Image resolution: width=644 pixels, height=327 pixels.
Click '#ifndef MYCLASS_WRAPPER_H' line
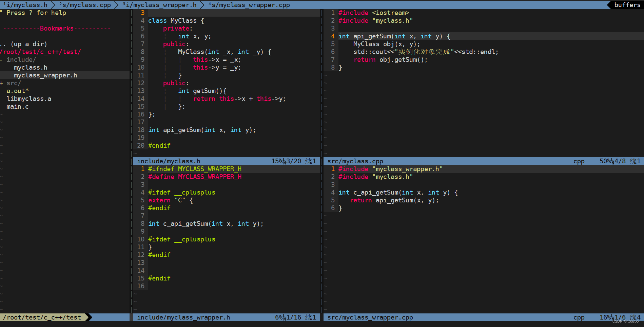(195, 169)
